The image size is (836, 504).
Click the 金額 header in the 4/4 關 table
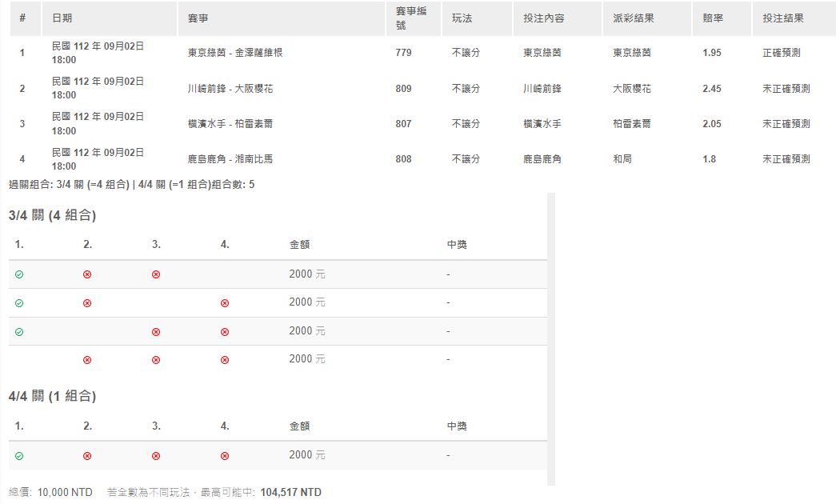pos(300,426)
